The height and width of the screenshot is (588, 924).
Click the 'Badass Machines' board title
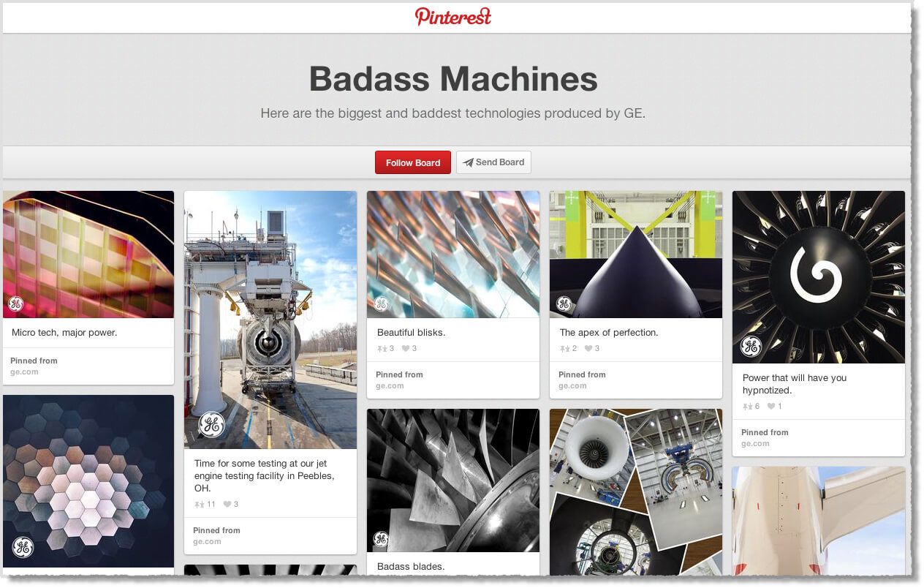click(453, 79)
